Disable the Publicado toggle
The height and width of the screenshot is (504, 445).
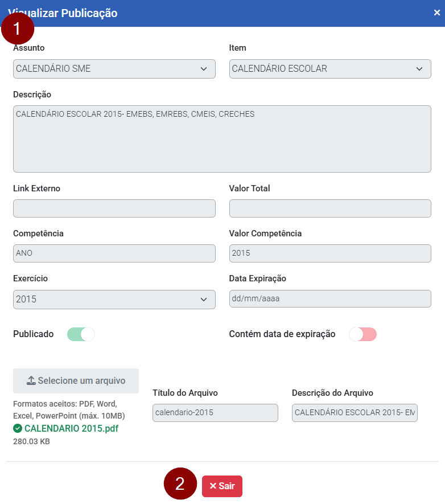(x=80, y=334)
